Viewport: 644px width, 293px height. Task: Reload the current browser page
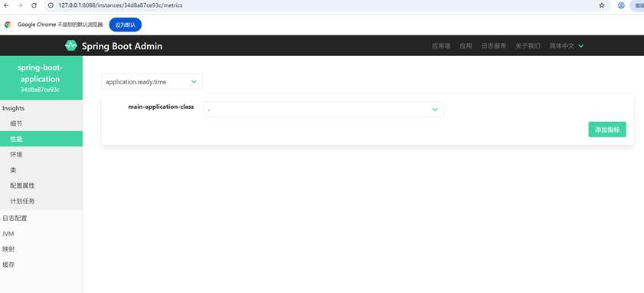[34, 5]
